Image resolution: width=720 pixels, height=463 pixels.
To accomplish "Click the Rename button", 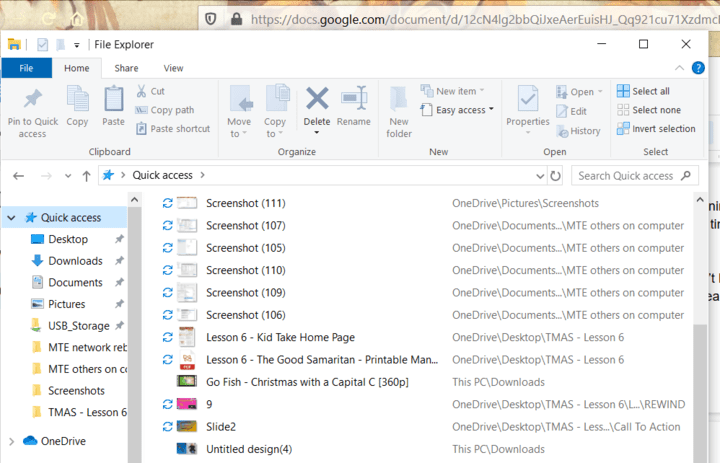I will (x=354, y=106).
